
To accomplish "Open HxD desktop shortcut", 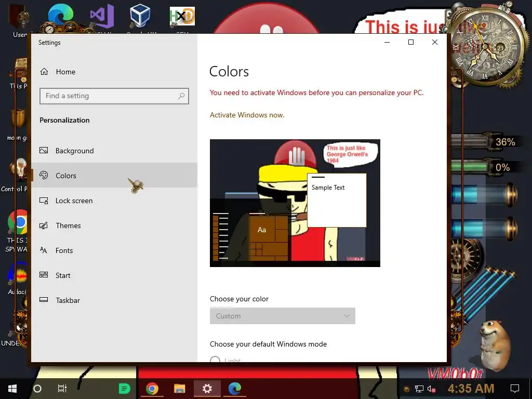I will [x=182, y=16].
